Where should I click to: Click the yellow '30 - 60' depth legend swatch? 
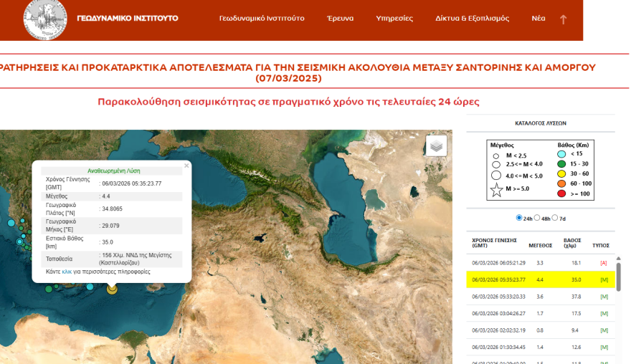tap(561, 173)
